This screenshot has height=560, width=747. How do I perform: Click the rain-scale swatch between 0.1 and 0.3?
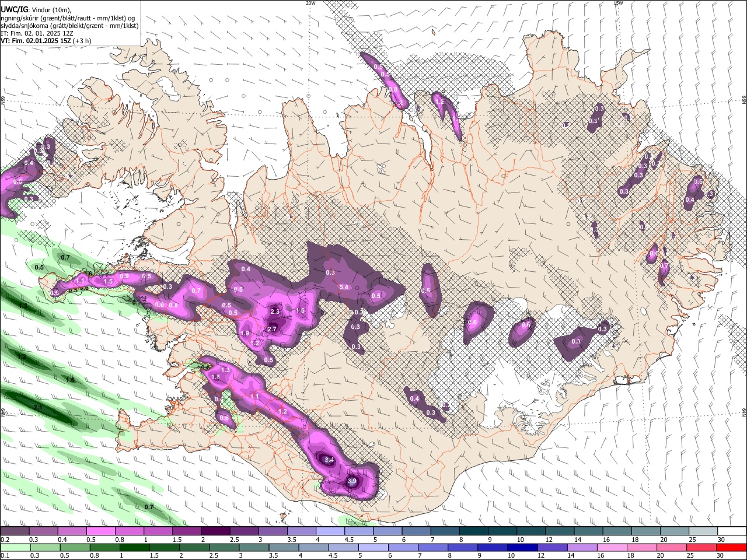pyautogui.click(x=14, y=547)
